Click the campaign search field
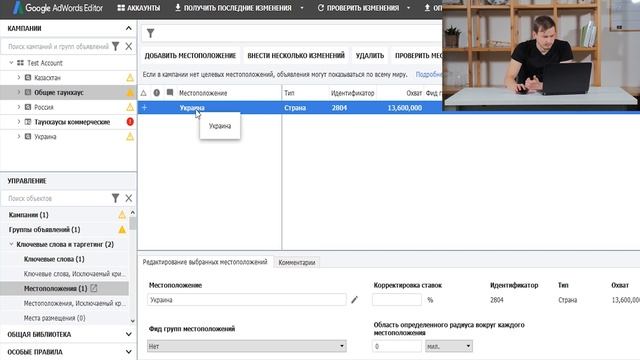The image size is (640, 360). (x=58, y=47)
